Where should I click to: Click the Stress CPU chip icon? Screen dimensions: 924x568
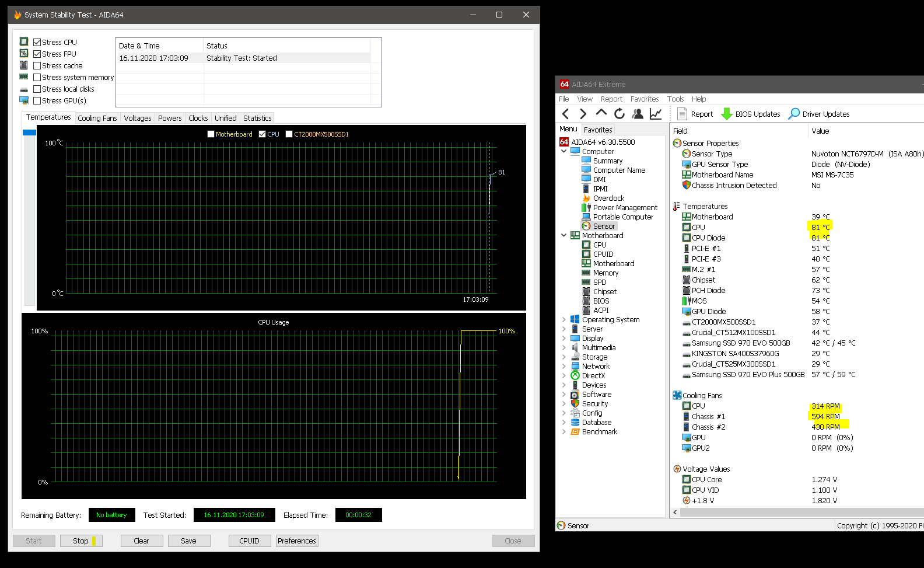click(x=24, y=41)
